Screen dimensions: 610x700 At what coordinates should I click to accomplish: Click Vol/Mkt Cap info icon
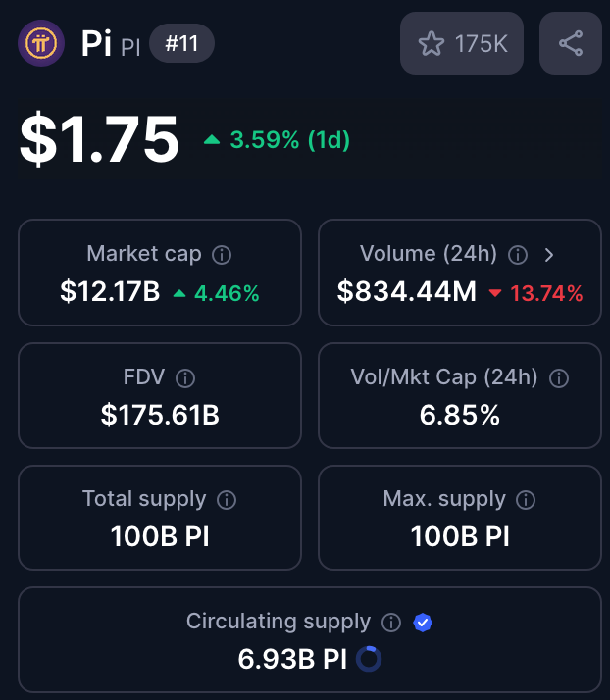(559, 377)
